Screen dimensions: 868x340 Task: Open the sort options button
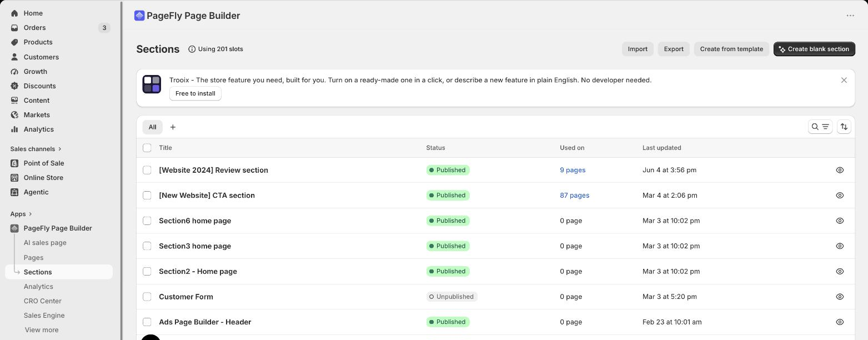coord(844,127)
